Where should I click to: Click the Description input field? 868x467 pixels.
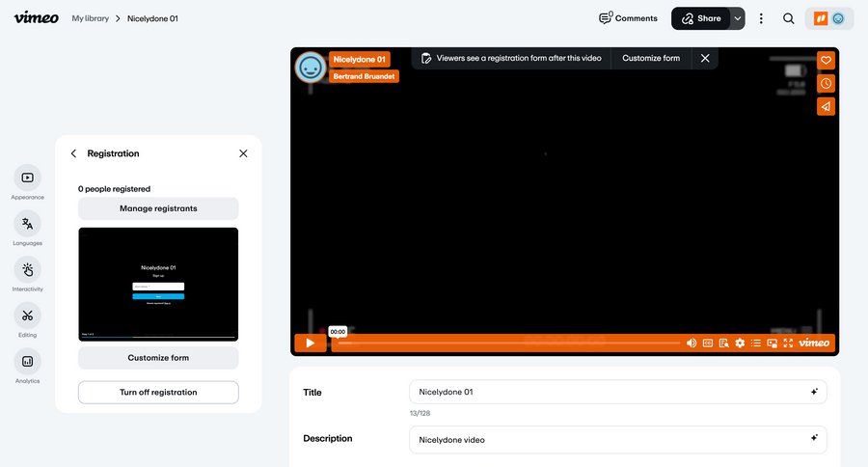pyautogui.click(x=618, y=439)
